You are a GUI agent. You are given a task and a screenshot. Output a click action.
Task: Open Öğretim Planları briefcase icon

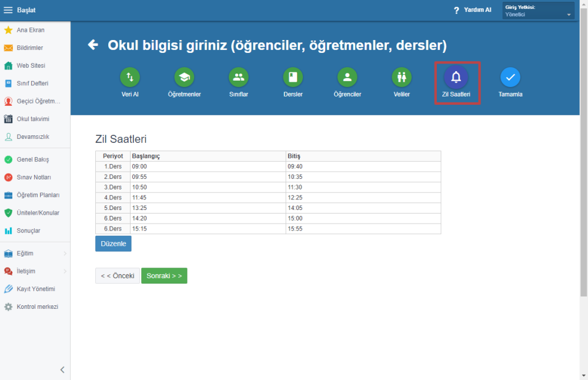coord(8,195)
